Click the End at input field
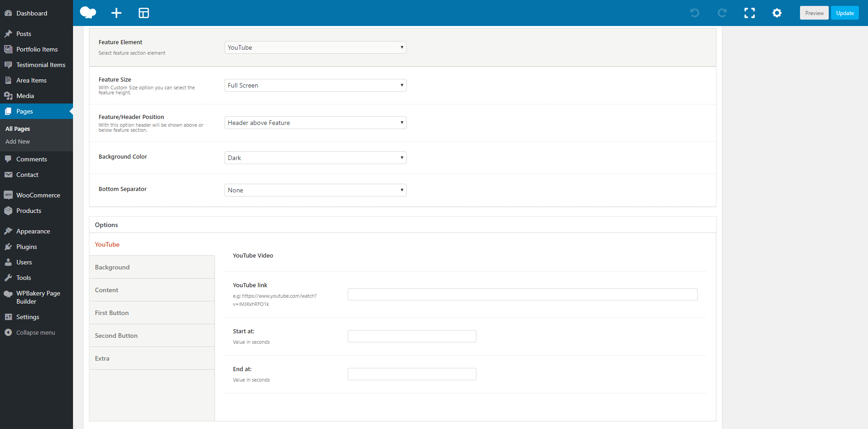This screenshot has height=429, width=868. tap(412, 374)
